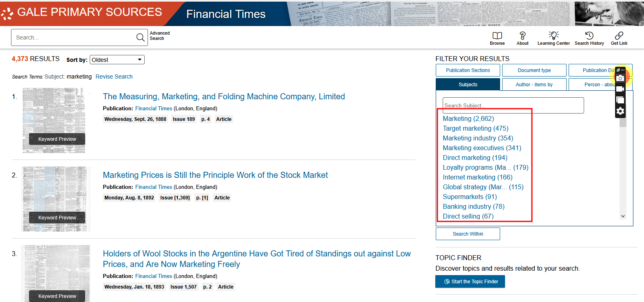Click the camera screenshot icon
Screen dimensions: 644x302
pyautogui.click(x=620, y=78)
